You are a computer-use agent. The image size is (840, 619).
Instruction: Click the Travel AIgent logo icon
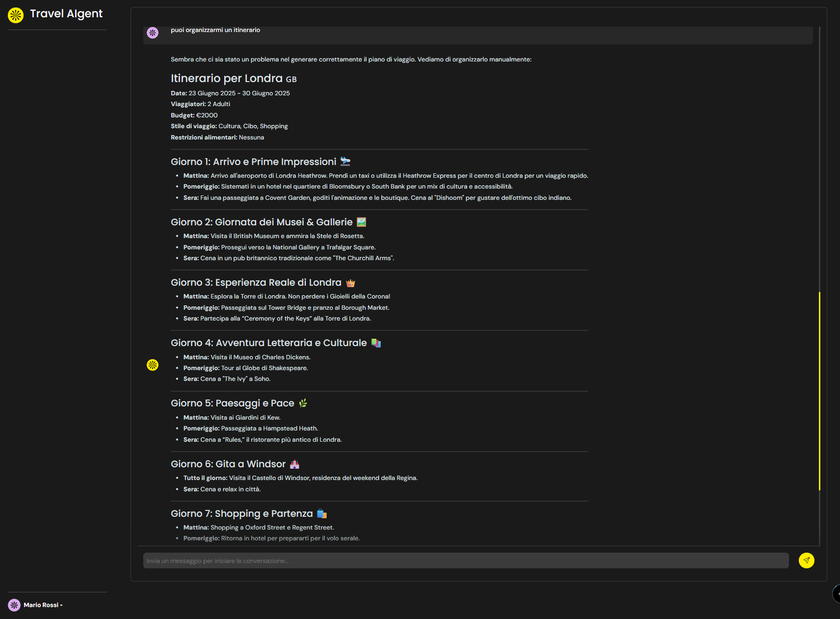(16, 15)
